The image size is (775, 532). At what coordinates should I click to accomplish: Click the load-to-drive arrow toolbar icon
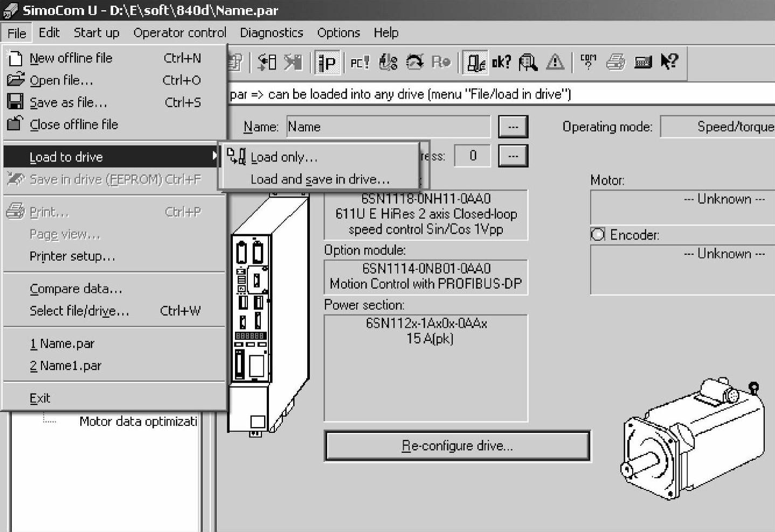[x=267, y=62]
